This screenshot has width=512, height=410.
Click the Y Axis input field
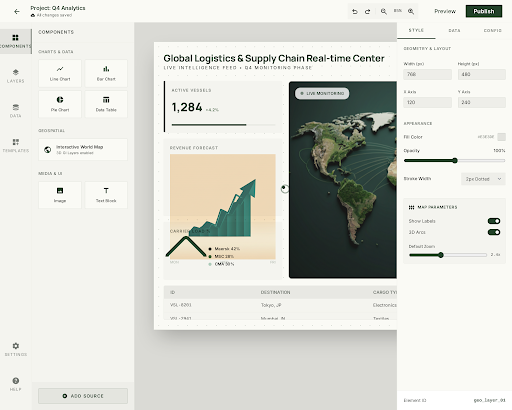pyautogui.click(x=482, y=102)
